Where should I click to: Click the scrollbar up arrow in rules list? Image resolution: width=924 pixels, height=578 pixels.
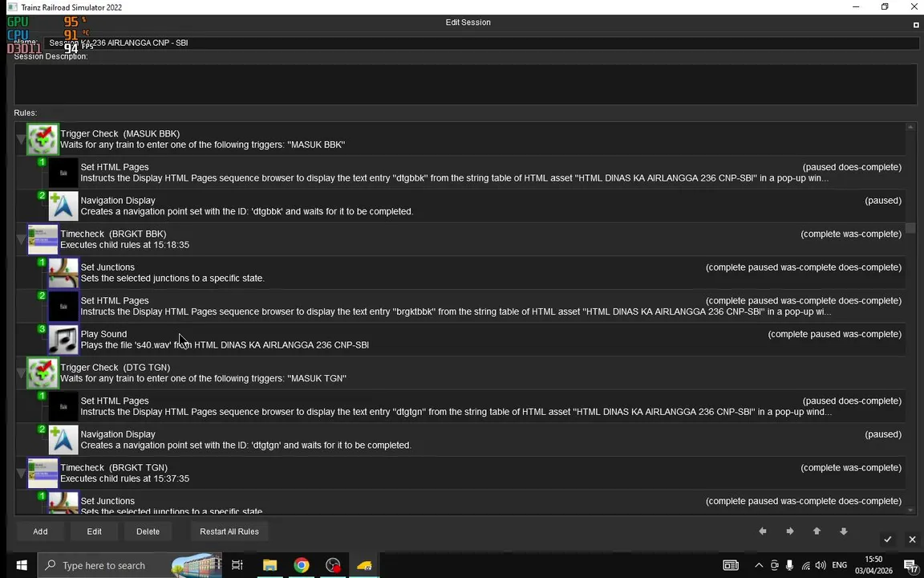910,127
